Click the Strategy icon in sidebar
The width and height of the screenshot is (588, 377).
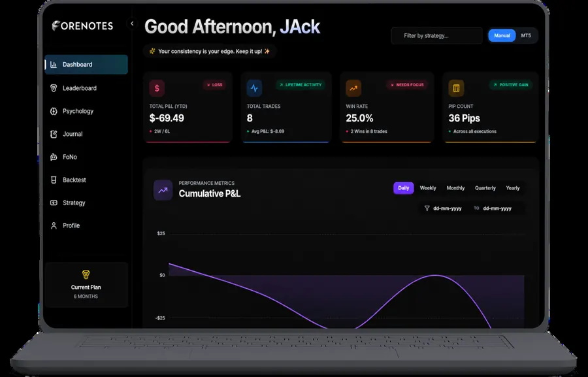coord(54,203)
